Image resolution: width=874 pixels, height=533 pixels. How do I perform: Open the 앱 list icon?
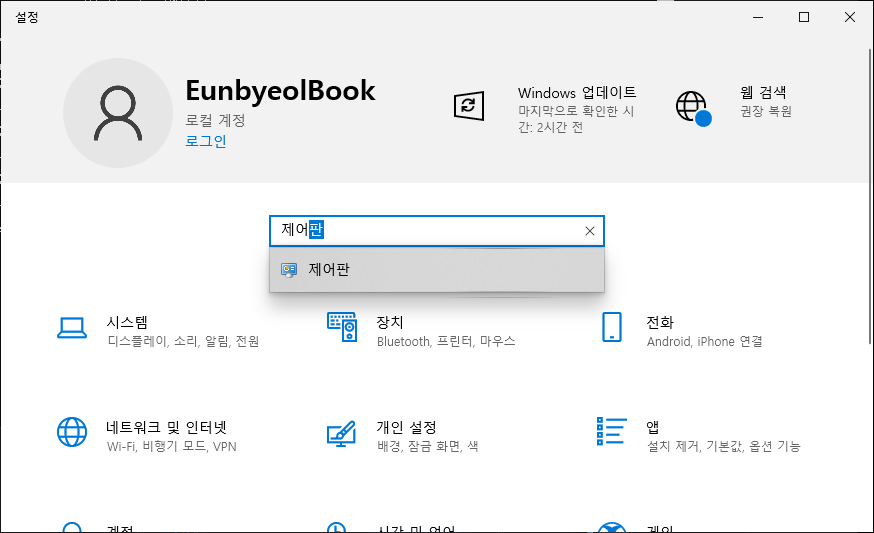point(611,431)
